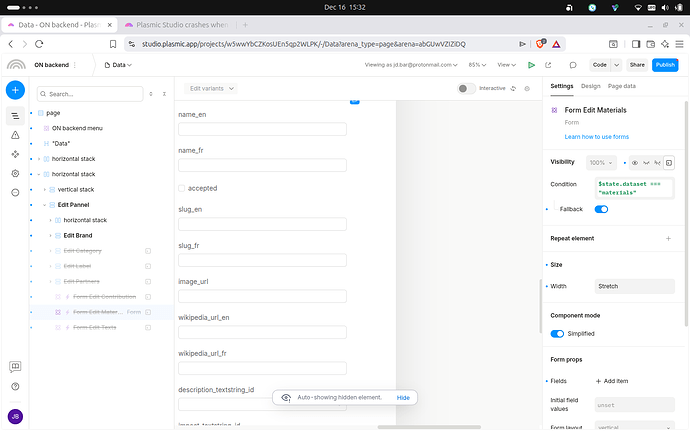Image resolution: width=690 pixels, height=431 pixels.
Task: Select ON backend menu tree item
Action: coord(77,129)
